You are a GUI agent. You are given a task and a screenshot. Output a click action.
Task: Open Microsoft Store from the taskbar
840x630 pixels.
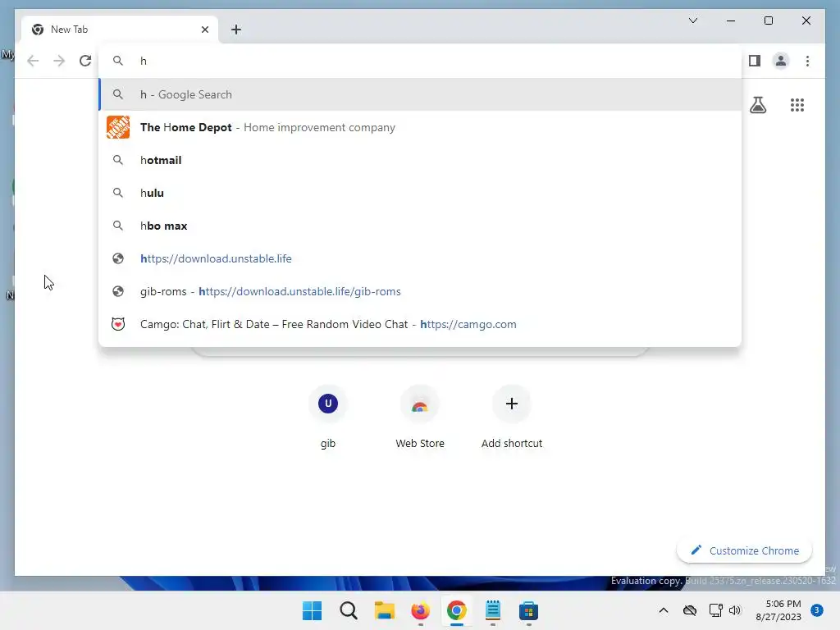(528, 610)
